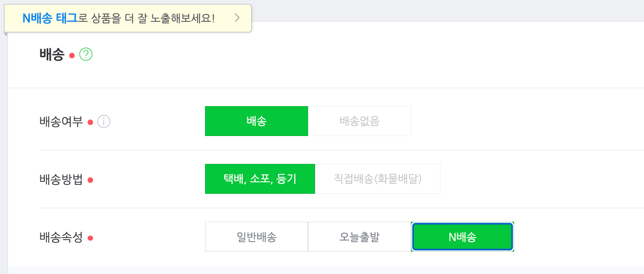Choose 택배, 소포, 등기 shipping method

(260, 179)
